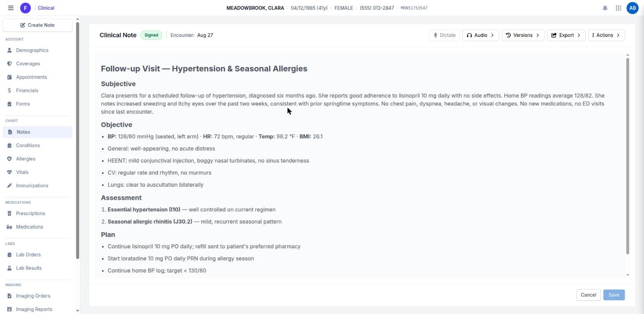Click the Immunizations syringe icon
The image size is (644, 314).
coord(9,186)
